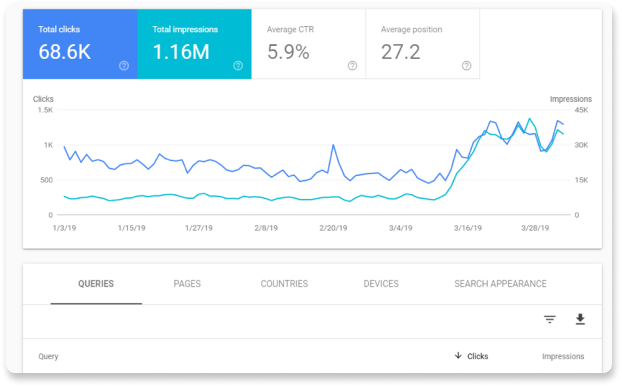622x387 pixels.
Task: Switch to the Queries tab
Action: [96, 284]
